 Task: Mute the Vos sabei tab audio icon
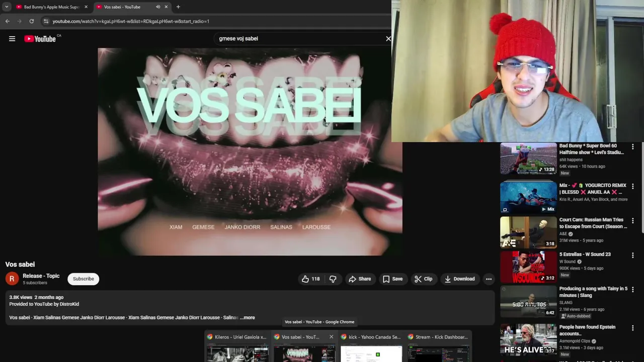pyautogui.click(x=158, y=7)
